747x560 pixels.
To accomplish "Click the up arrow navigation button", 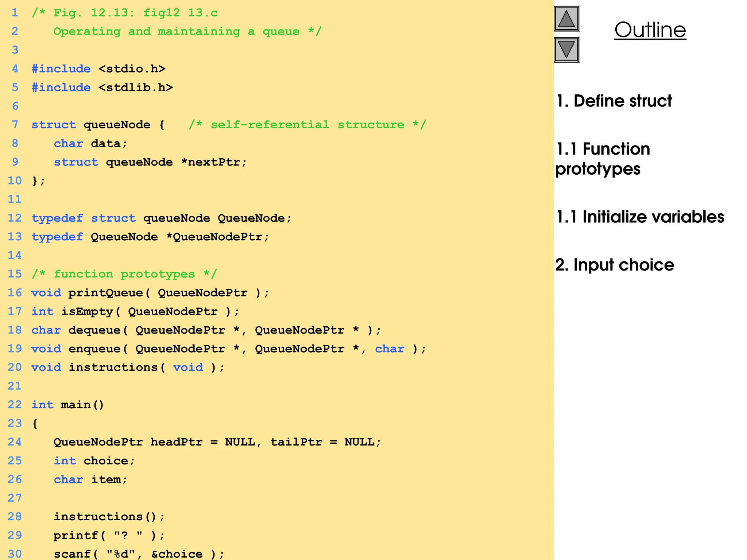I will 566,19.
